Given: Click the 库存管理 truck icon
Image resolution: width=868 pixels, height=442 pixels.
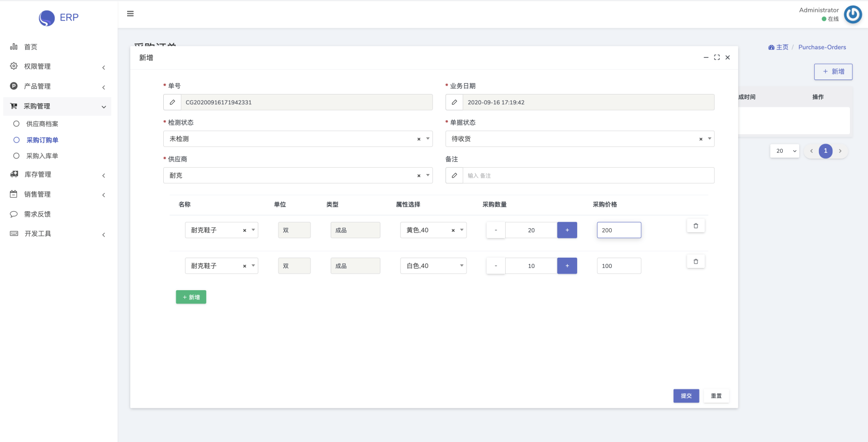Looking at the screenshot, I should click(x=14, y=174).
